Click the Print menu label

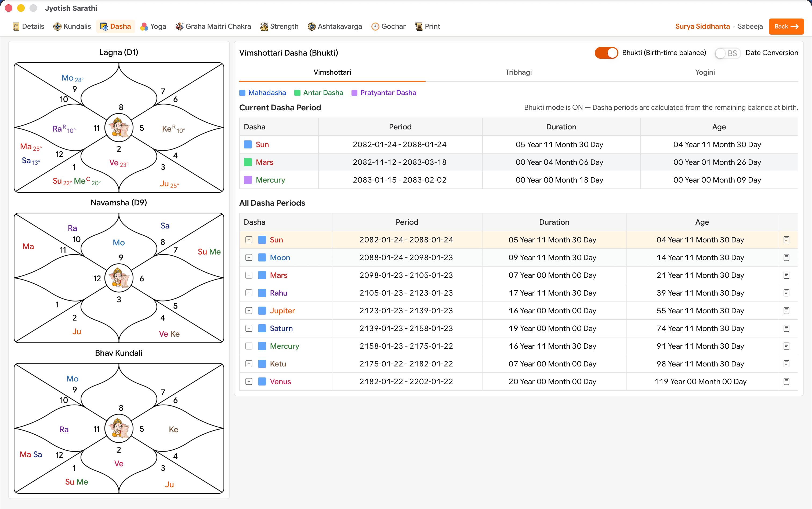(x=432, y=26)
